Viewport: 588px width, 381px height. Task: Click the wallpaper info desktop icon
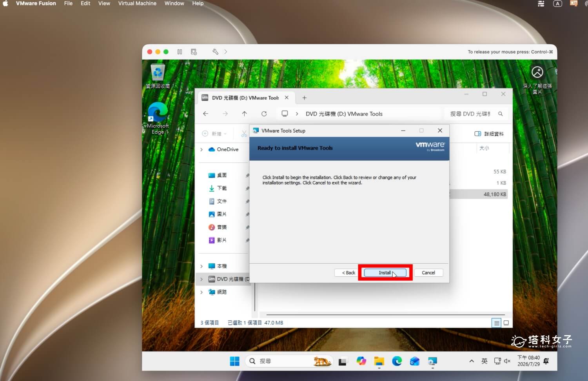point(537,80)
